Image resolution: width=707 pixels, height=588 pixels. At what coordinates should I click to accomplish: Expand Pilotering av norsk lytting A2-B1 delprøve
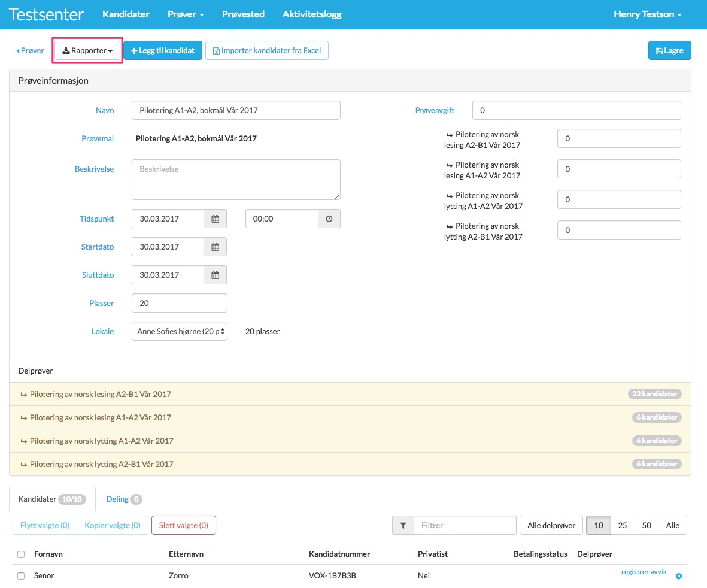pos(350,465)
